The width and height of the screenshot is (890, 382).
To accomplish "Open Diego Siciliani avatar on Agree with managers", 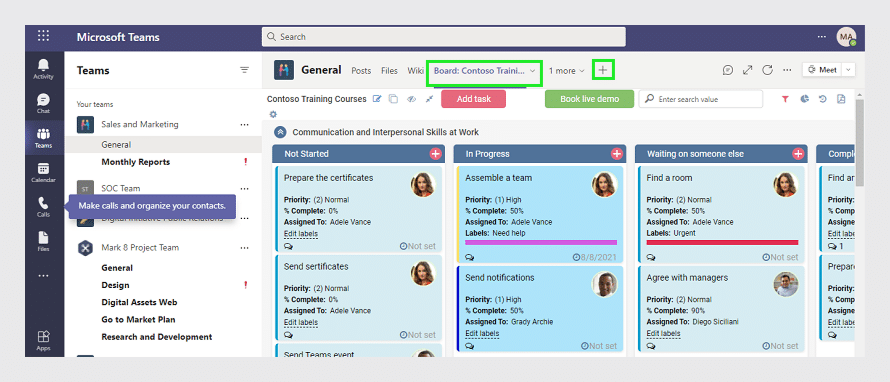I will (786, 284).
